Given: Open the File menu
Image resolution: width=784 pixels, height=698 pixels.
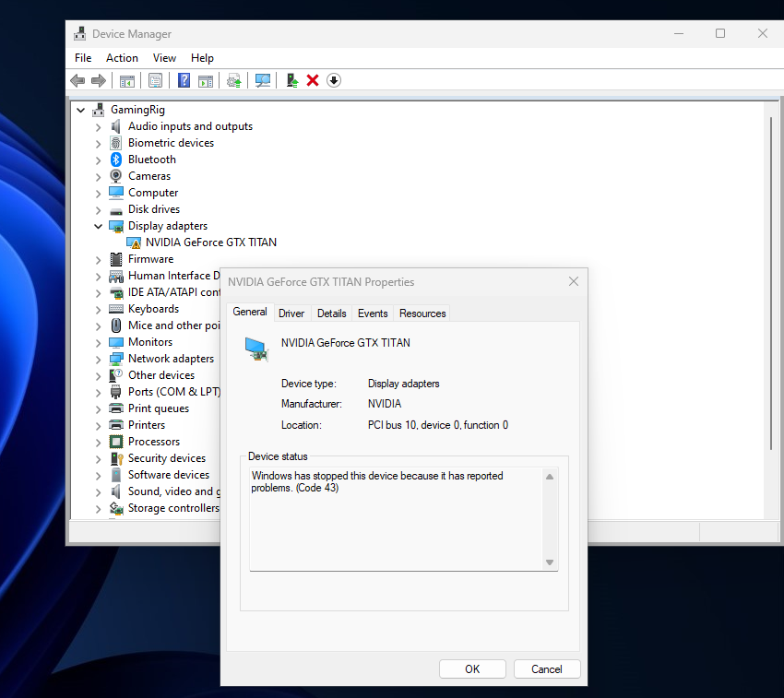Looking at the screenshot, I should [83, 58].
